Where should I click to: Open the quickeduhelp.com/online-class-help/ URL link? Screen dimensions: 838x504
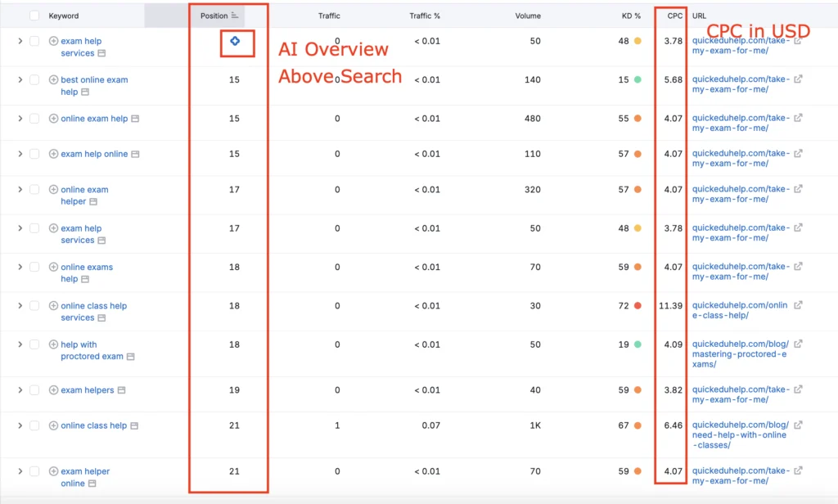pos(740,310)
